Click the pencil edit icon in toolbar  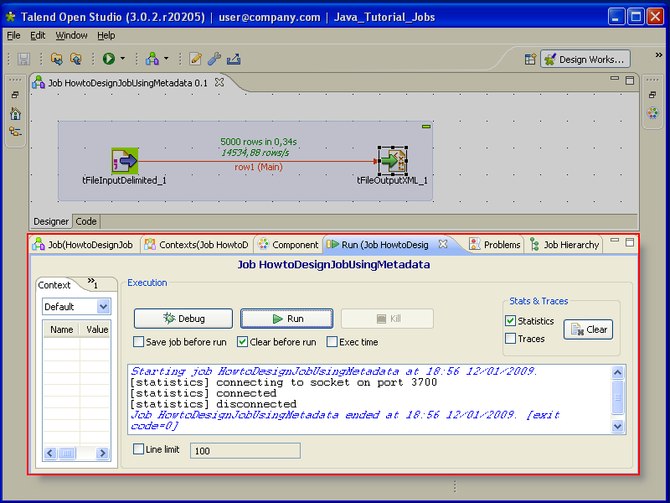point(195,59)
